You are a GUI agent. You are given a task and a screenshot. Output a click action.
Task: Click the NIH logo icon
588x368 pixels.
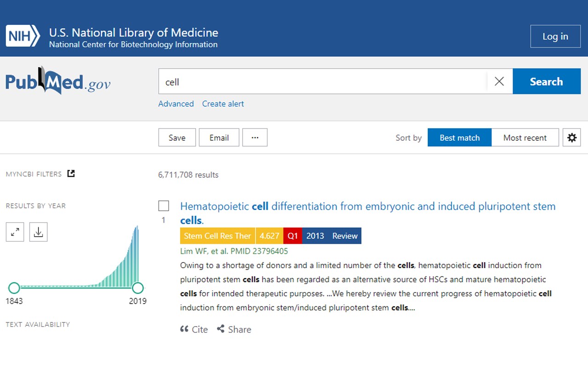pyautogui.click(x=23, y=36)
